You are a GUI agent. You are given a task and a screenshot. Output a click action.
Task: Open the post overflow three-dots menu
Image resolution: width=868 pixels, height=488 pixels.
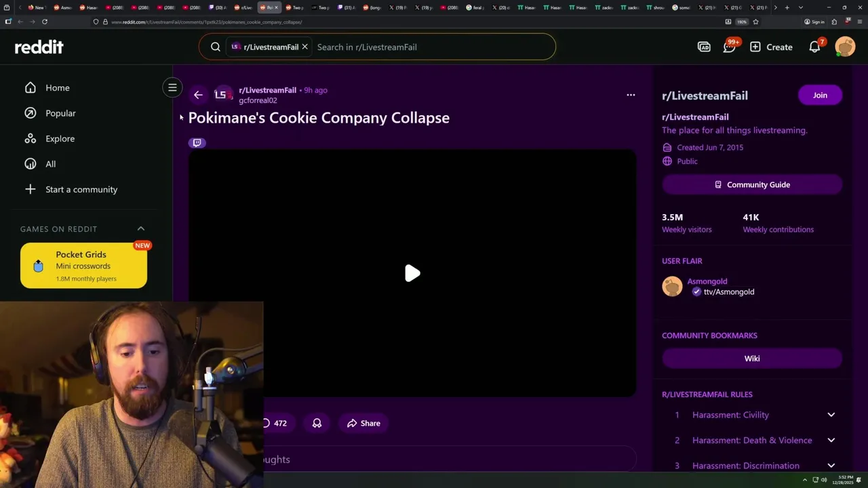631,95
